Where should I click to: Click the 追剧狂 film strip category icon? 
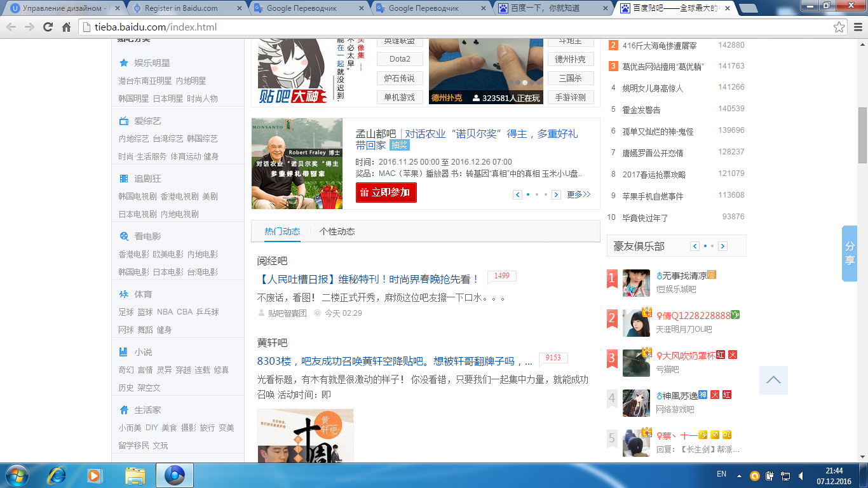(124, 179)
